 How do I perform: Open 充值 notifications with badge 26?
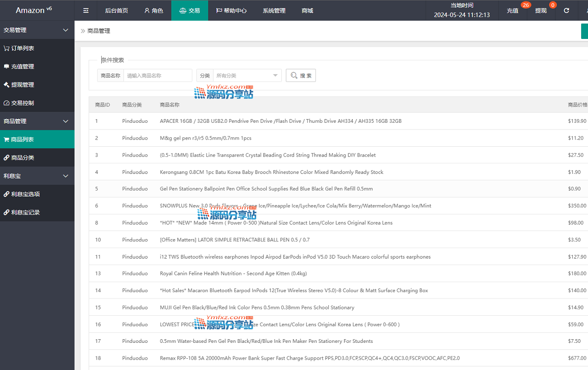[512, 10]
